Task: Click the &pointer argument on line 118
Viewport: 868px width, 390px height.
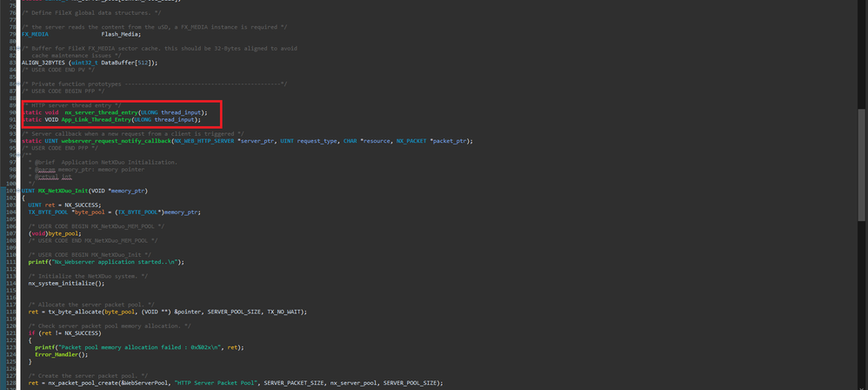Action: (189, 312)
